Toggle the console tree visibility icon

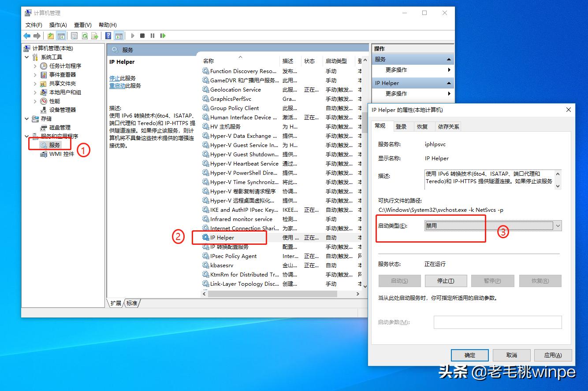(61, 36)
